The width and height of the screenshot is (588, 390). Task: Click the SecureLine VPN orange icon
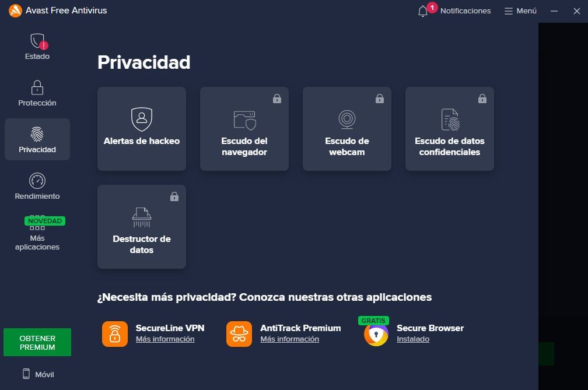pos(114,334)
